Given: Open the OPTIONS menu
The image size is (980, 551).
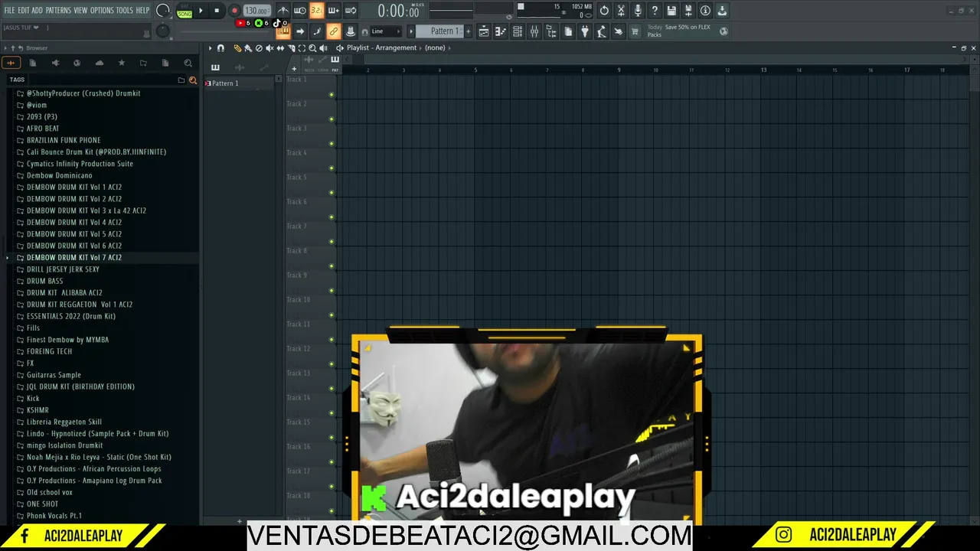Looking at the screenshot, I should (102, 11).
